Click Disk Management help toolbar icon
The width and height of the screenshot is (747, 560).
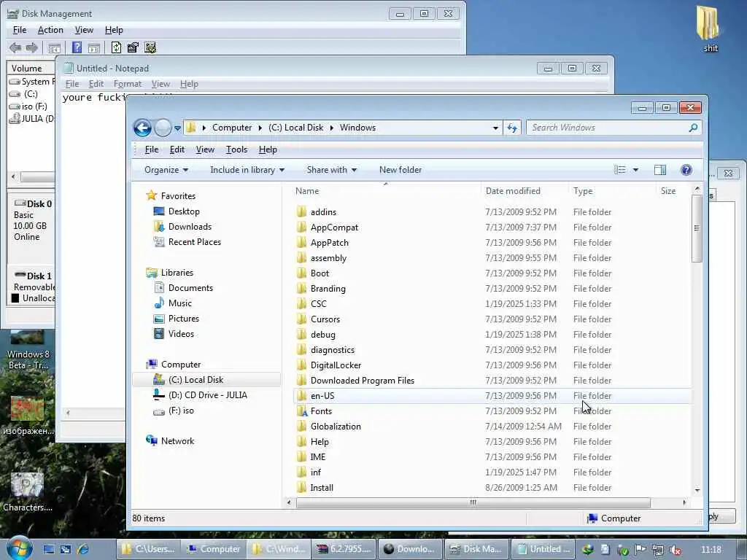(77, 47)
